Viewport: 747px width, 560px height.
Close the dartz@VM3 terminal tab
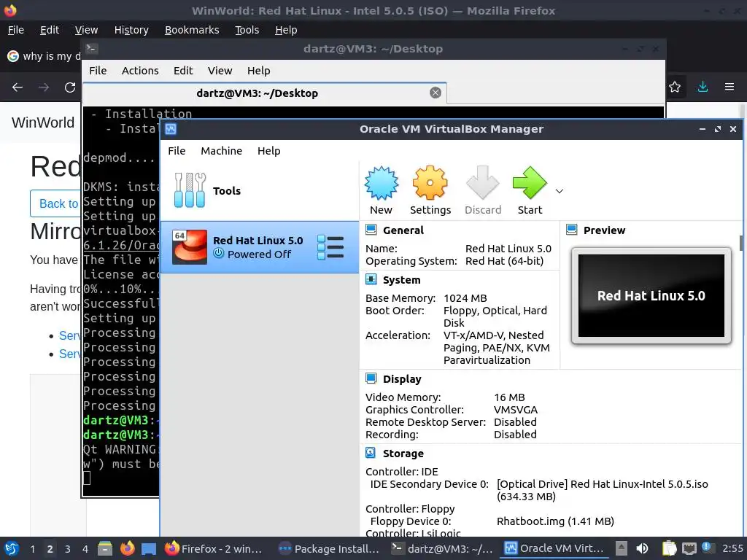tap(435, 93)
